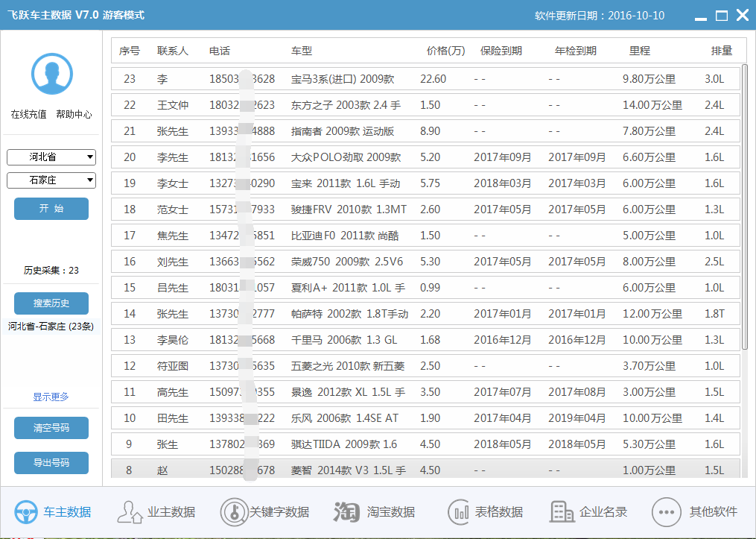Open the 业主数据 house icon
Screen dimensions: 756x539
(130, 512)
